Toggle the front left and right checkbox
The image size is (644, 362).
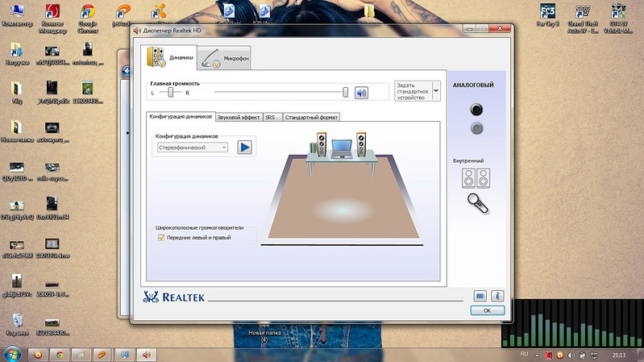tap(161, 238)
